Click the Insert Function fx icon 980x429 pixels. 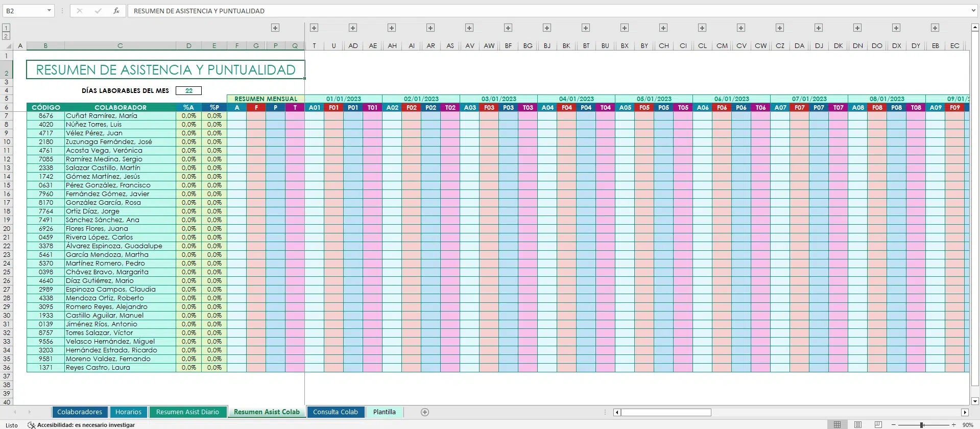116,11
